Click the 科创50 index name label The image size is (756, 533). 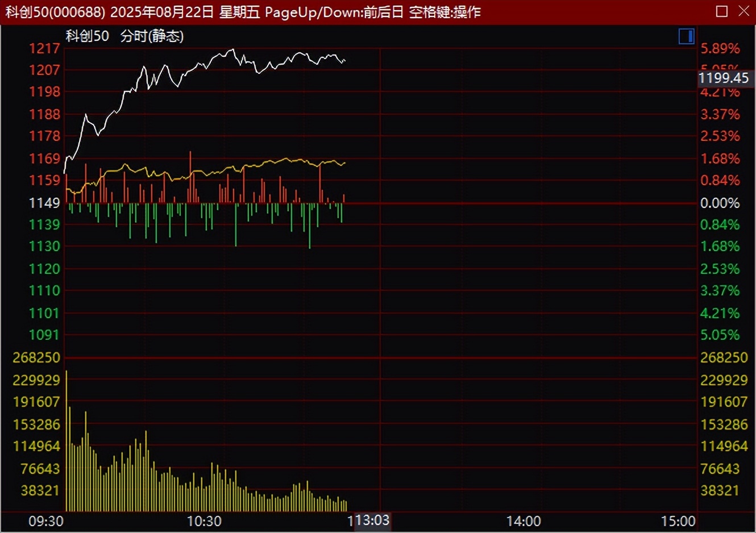[88, 36]
